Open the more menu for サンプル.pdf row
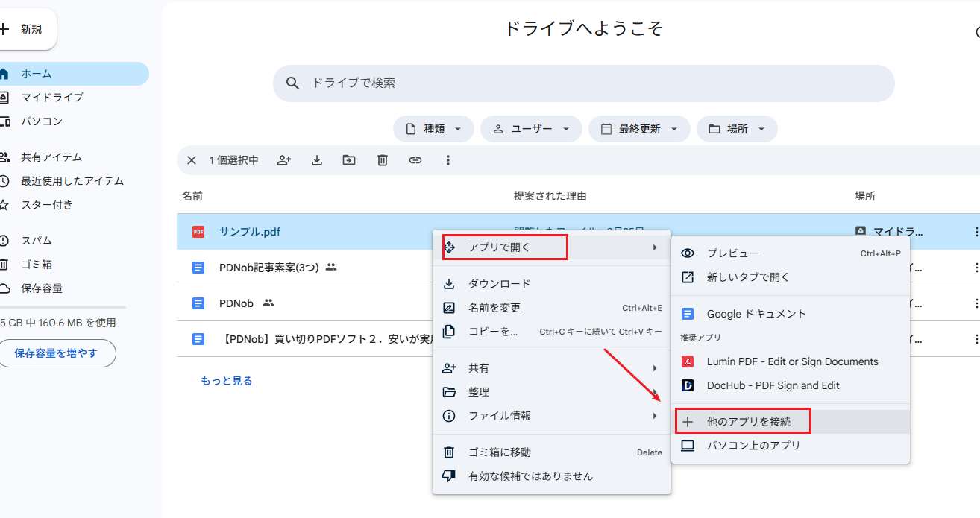Screen dimensions: 980x518 (x=976, y=232)
